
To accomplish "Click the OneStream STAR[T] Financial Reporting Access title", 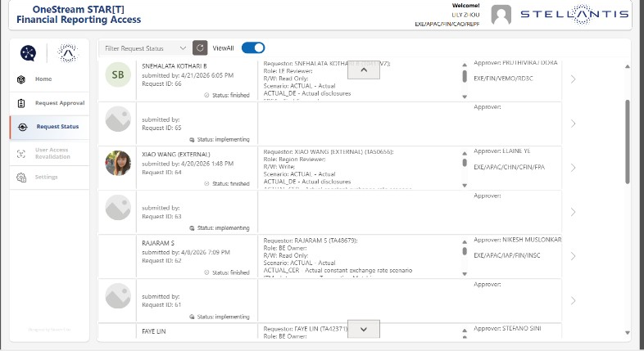I will pos(79,15).
